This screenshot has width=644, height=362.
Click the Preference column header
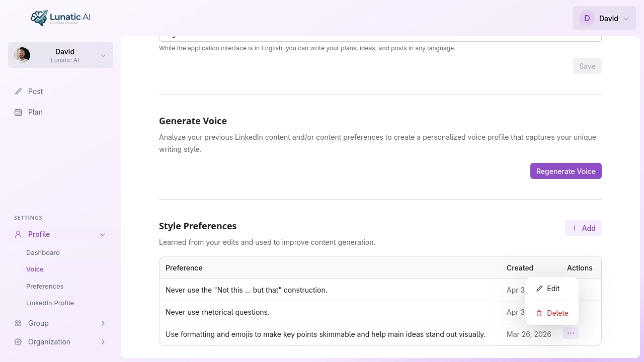pyautogui.click(x=184, y=268)
